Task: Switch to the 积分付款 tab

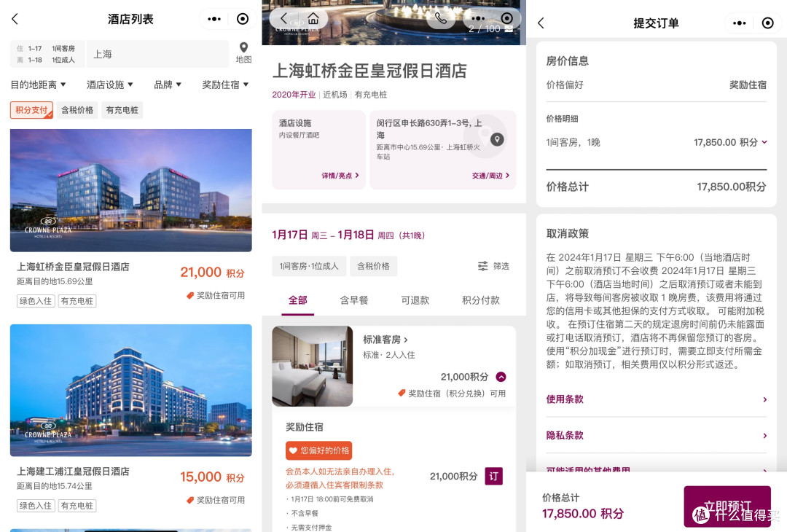Action: (481, 300)
